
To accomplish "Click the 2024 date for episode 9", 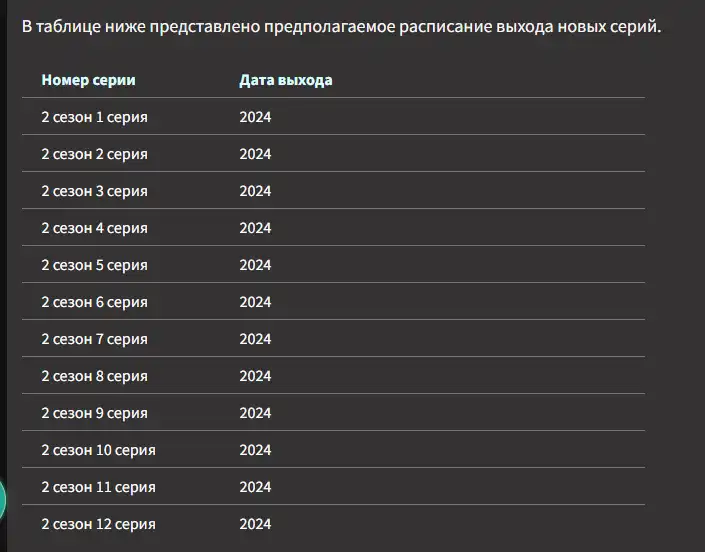I will 255,413.
